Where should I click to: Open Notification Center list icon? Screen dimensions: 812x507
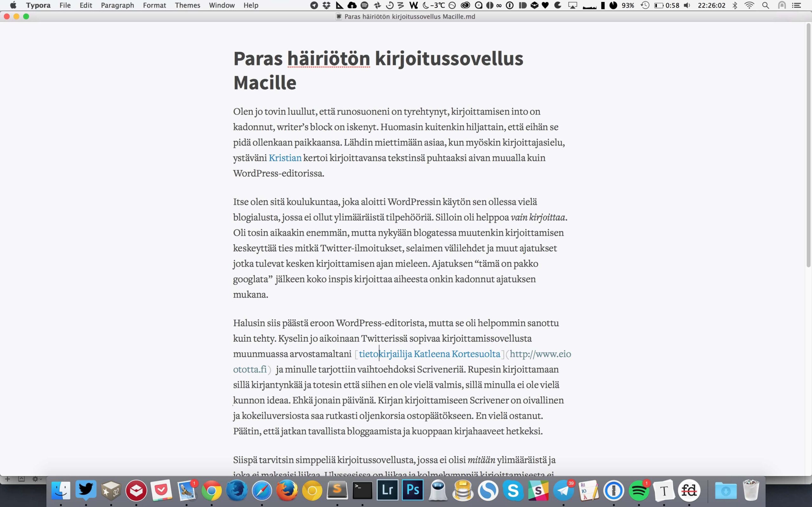[x=796, y=5]
